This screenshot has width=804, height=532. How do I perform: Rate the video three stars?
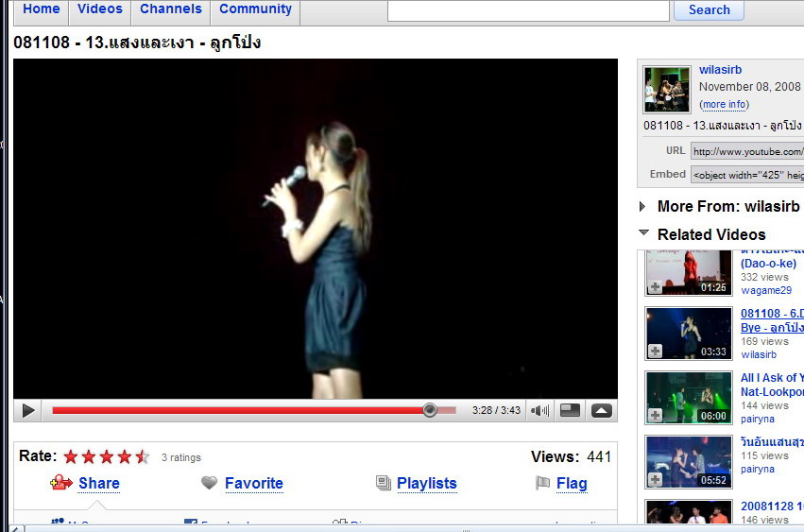pos(107,456)
